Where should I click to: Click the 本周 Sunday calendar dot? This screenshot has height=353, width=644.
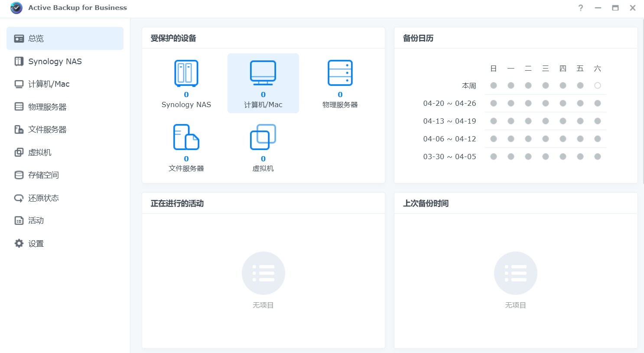pyautogui.click(x=494, y=85)
